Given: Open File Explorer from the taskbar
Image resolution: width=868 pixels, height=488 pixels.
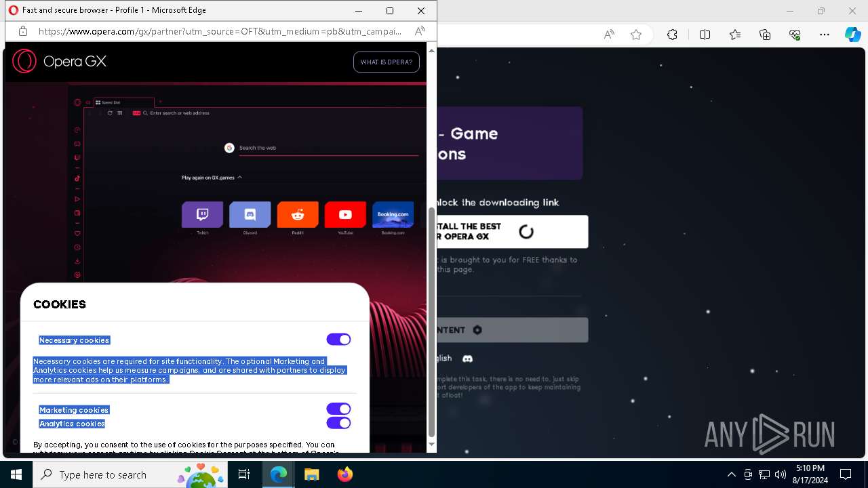Looking at the screenshot, I should [x=311, y=474].
